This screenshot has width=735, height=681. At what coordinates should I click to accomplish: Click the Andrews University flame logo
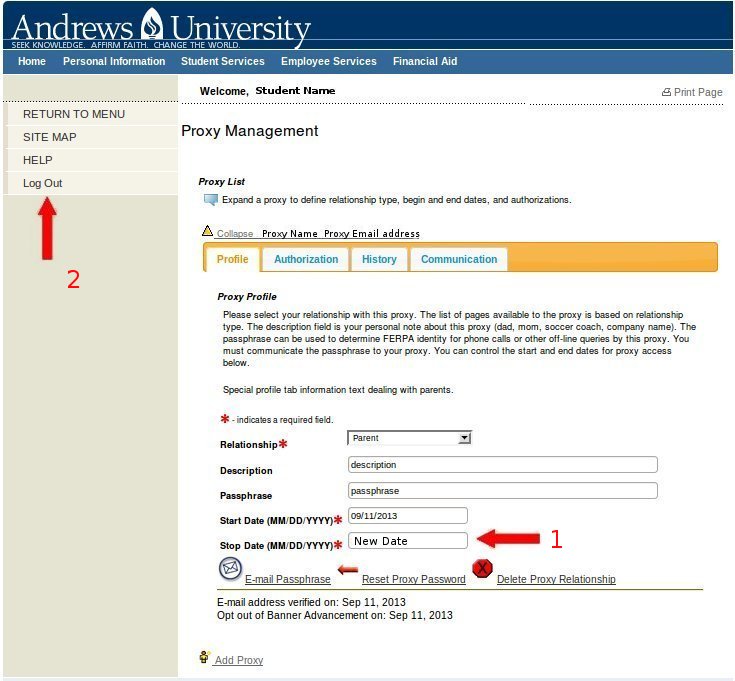(x=151, y=23)
